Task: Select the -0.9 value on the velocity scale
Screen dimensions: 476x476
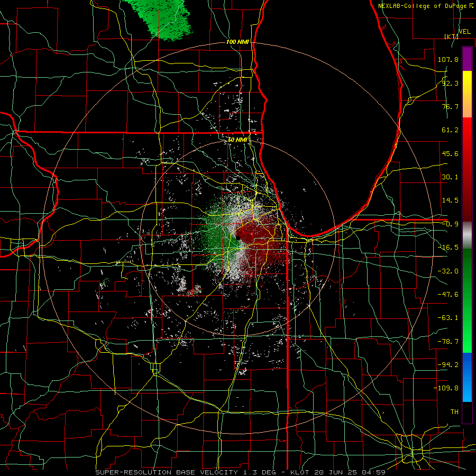Action: [x=450, y=224]
